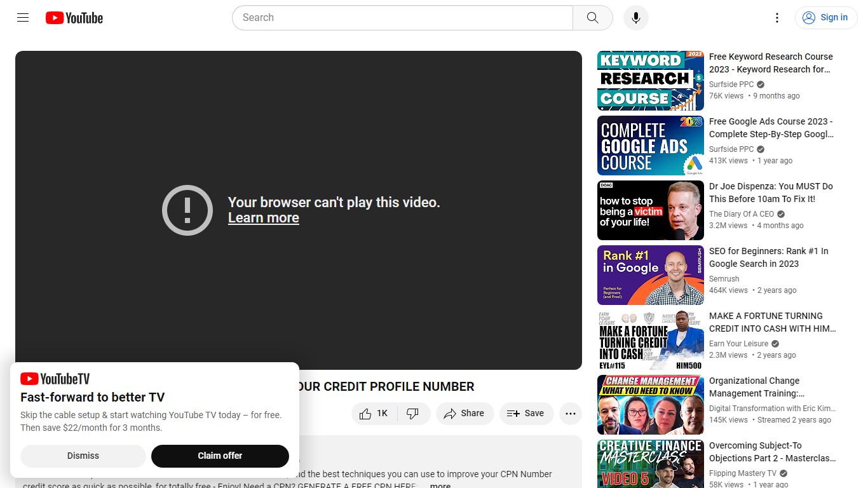
Task: Click verified badge next to Flipping Mastery TV
Action: (x=783, y=473)
